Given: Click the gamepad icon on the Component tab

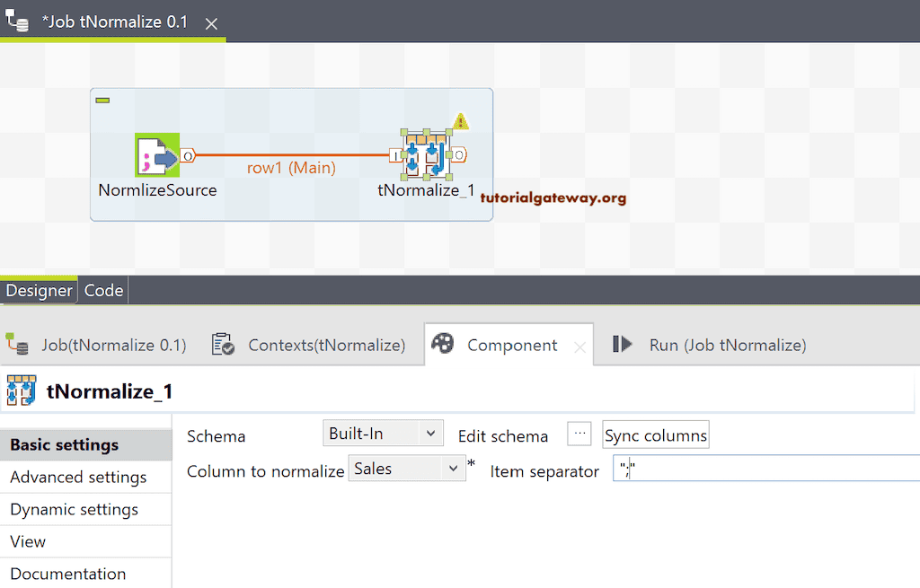Looking at the screenshot, I should (x=443, y=344).
